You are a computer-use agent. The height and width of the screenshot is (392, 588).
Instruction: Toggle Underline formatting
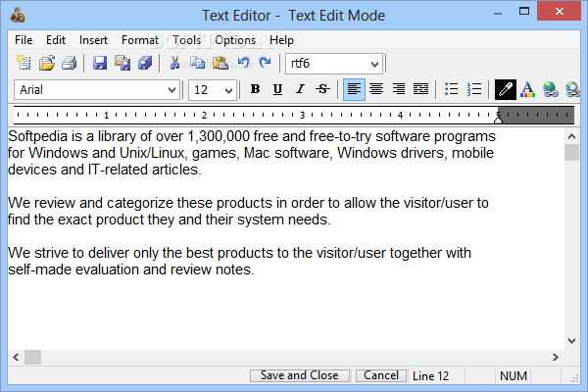(x=278, y=89)
